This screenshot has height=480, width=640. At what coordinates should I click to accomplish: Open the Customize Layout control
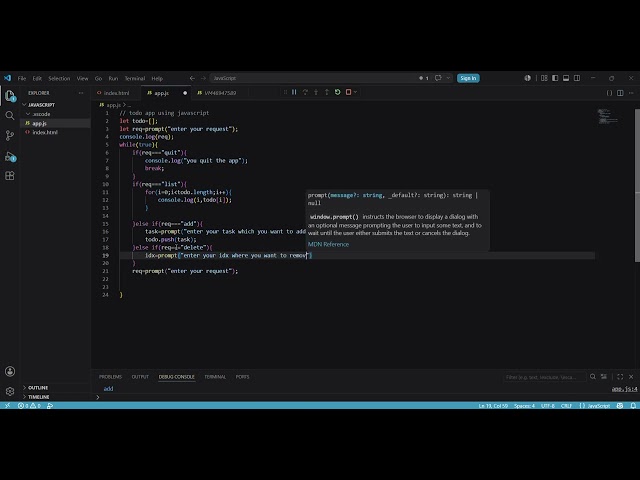click(x=544, y=78)
